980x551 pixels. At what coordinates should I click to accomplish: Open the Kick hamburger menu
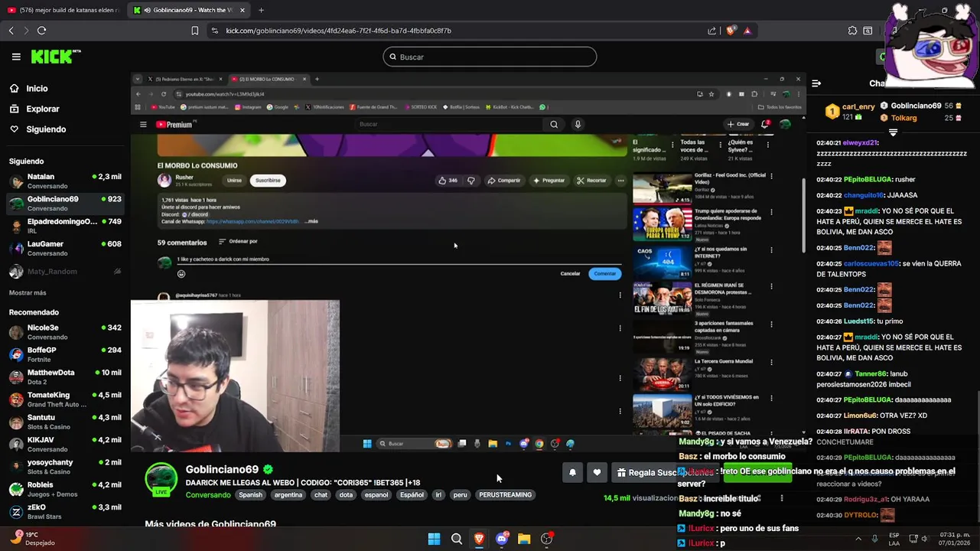click(16, 57)
